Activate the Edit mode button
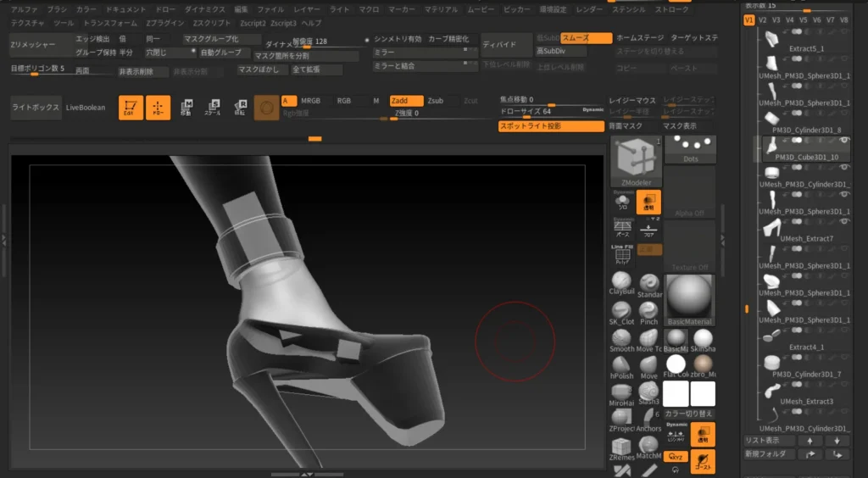The image size is (868, 478). (x=131, y=108)
